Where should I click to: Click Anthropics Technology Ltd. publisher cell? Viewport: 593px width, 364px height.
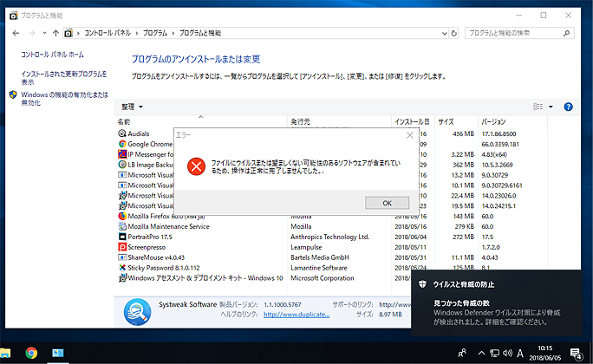(x=329, y=237)
